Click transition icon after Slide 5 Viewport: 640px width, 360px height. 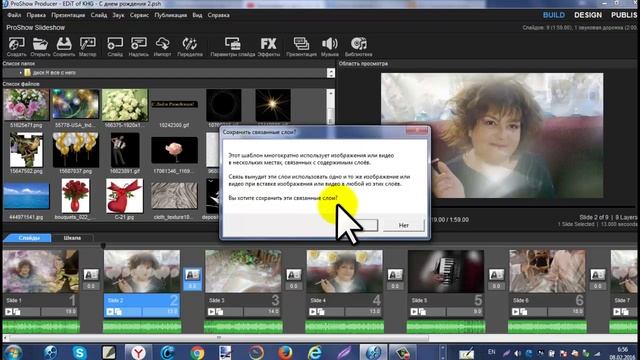coord(496,275)
